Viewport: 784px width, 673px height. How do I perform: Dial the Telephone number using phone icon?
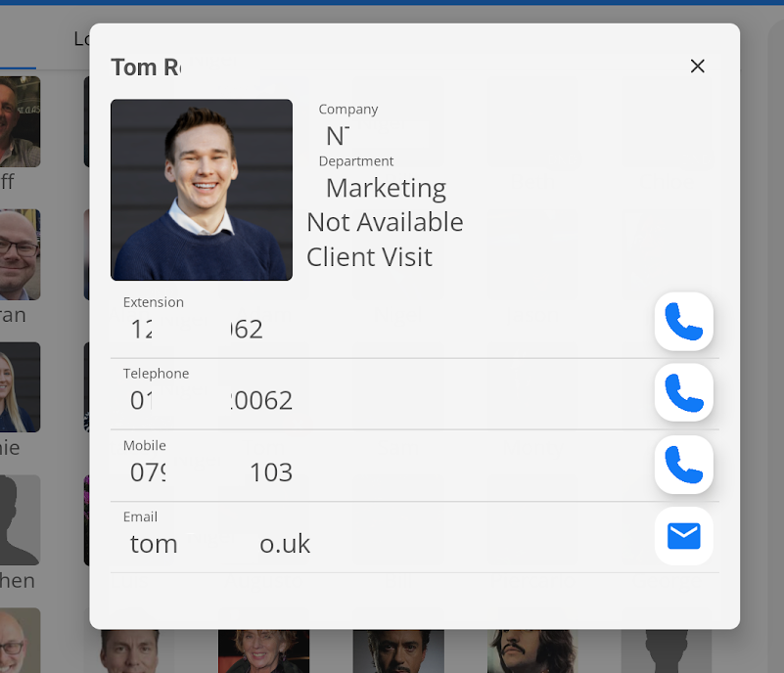[x=683, y=392]
